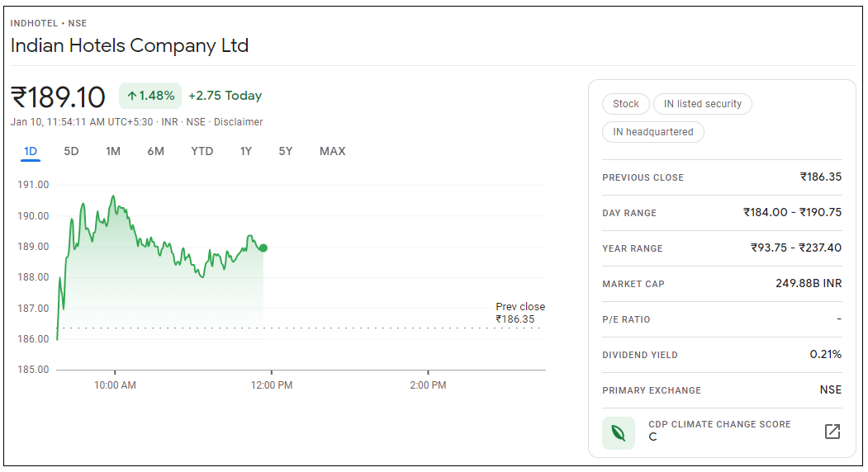
Task: Open the Disclaimer link
Action: (238, 122)
